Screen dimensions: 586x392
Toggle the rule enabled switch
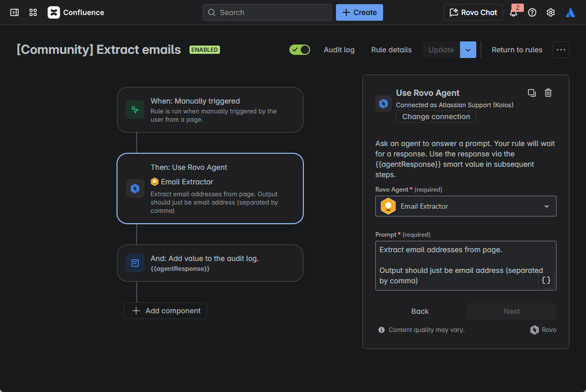click(x=300, y=50)
